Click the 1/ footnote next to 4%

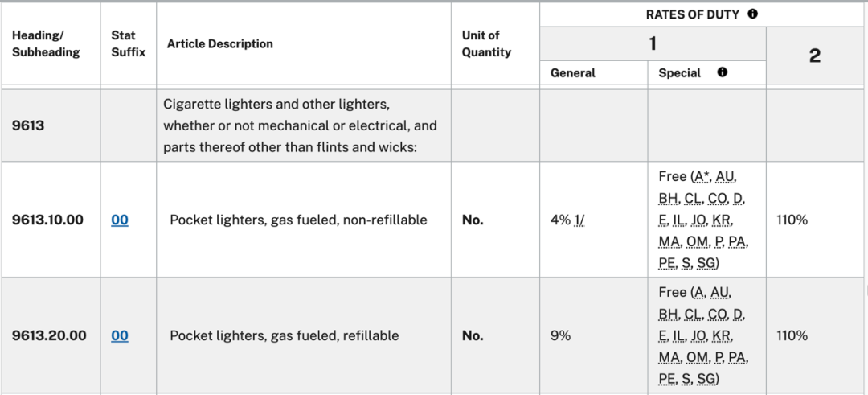(x=580, y=220)
